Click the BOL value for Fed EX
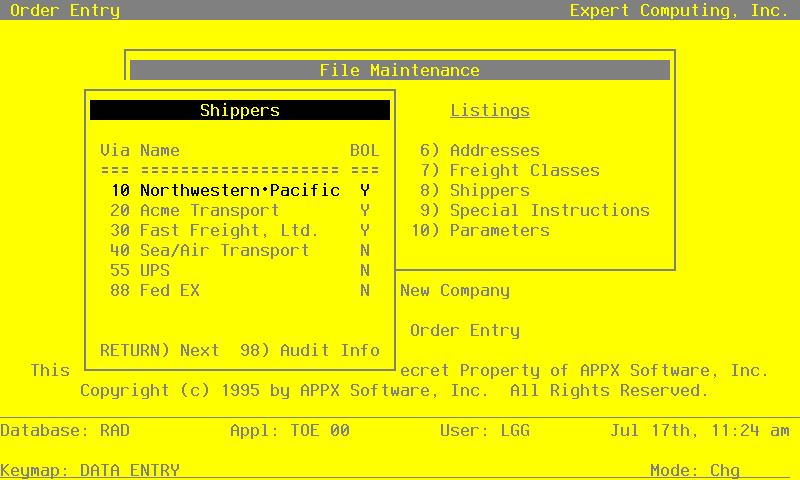This screenshot has height=480, width=800. click(x=365, y=290)
